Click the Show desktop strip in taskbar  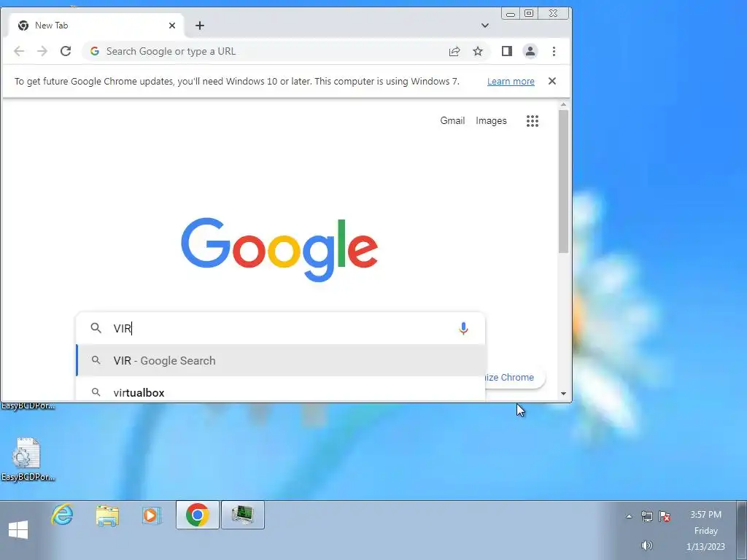pos(742,530)
